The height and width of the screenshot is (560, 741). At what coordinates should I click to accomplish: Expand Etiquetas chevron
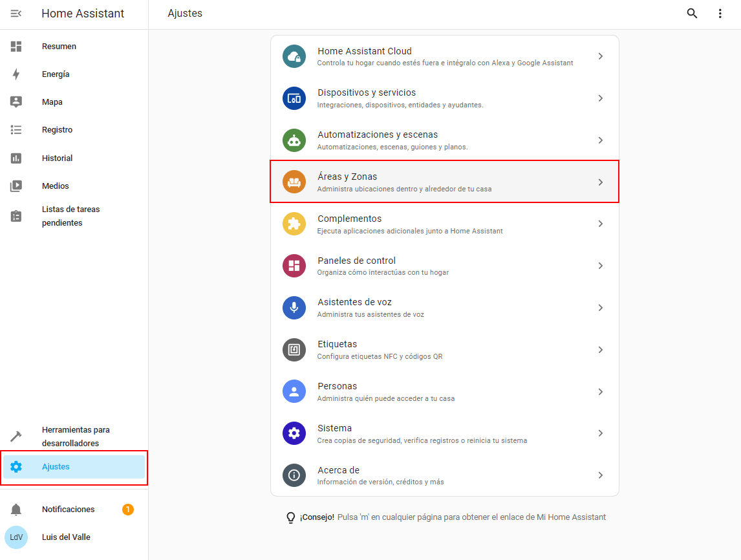pos(600,350)
